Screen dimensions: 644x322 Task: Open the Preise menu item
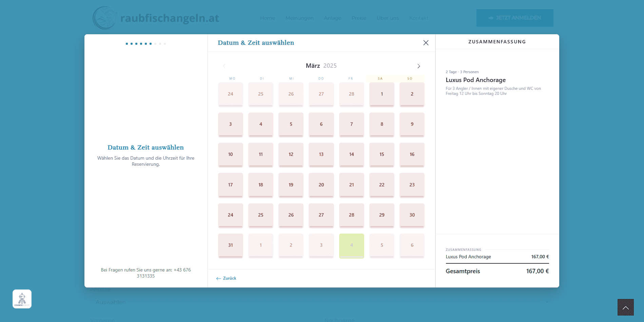[x=359, y=18]
